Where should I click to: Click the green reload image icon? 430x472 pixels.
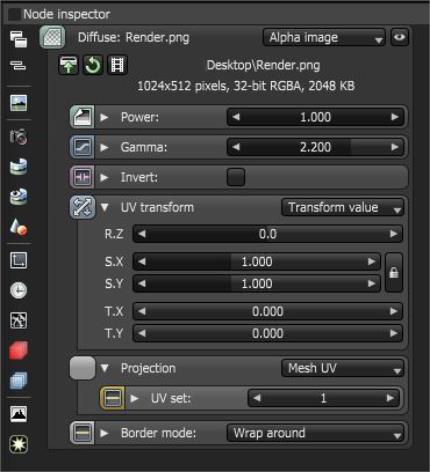(93, 65)
